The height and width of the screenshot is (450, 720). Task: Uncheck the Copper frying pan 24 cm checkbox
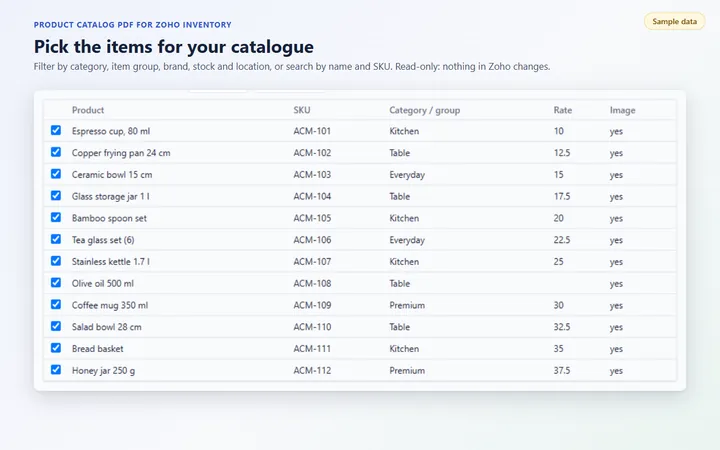tap(56, 152)
